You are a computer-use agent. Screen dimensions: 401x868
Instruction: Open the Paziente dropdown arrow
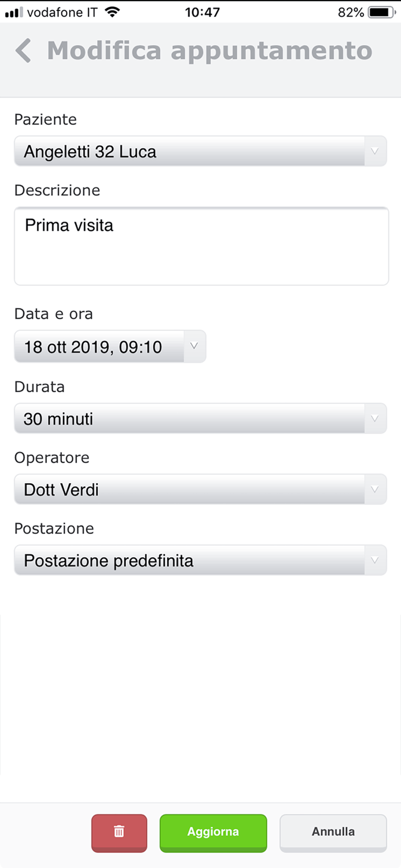click(375, 151)
